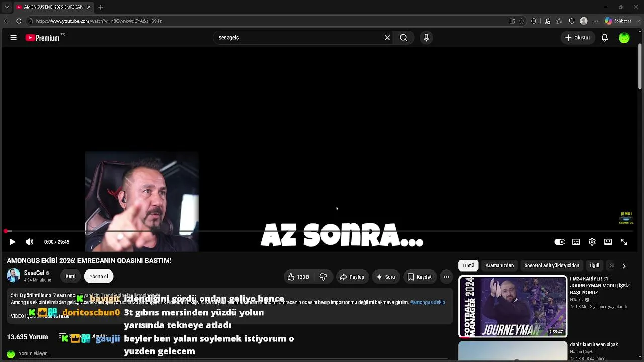Open the FM24 Journeyman video thumbnail

point(513,306)
